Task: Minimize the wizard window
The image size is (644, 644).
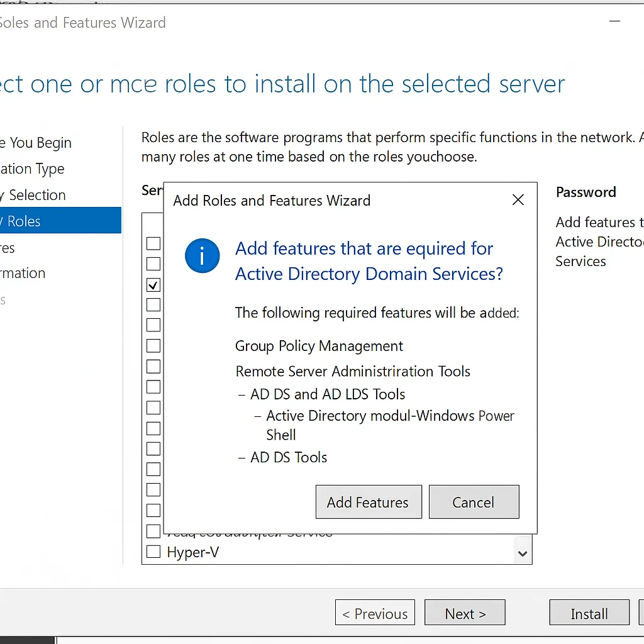Action: pos(614,21)
